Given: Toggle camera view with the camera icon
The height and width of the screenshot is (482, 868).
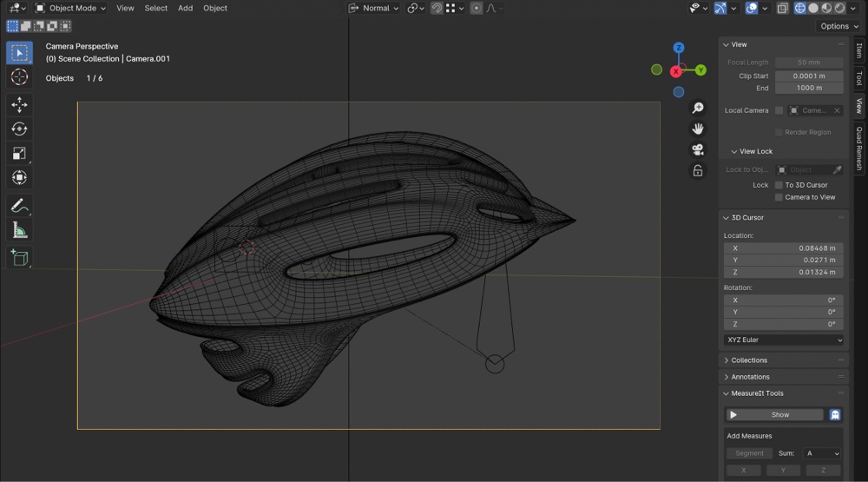Looking at the screenshot, I should 698,149.
